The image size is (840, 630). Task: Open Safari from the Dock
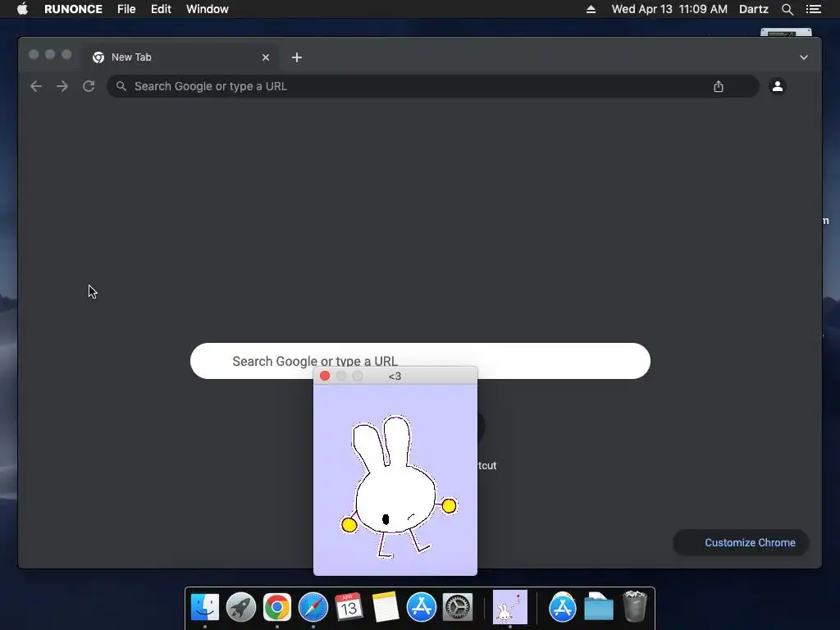point(313,607)
